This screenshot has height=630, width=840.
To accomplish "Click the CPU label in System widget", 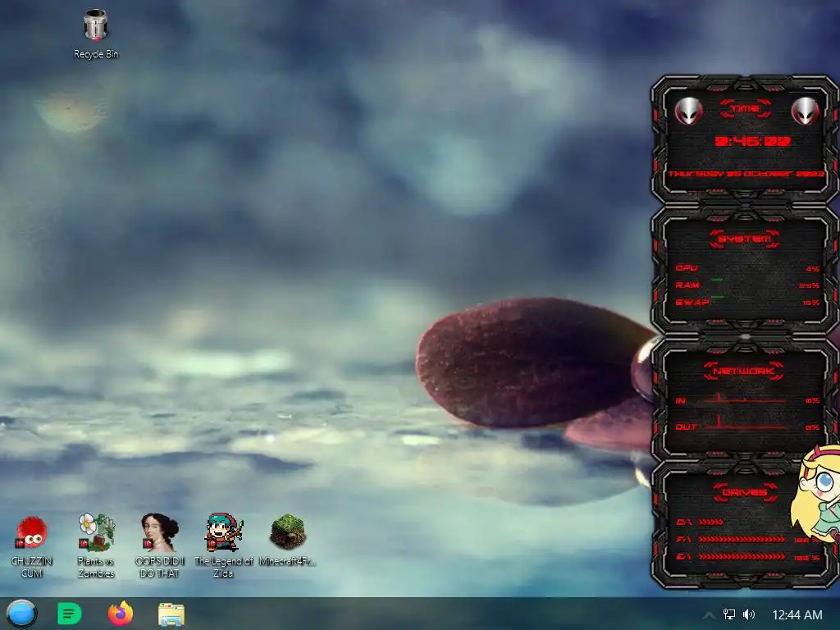I will [x=687, y=268].
